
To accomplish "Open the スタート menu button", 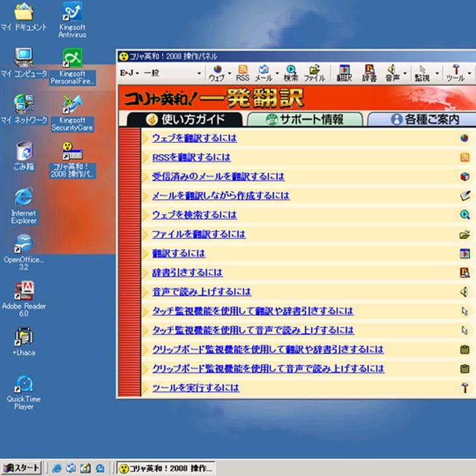I will [21, 468].
